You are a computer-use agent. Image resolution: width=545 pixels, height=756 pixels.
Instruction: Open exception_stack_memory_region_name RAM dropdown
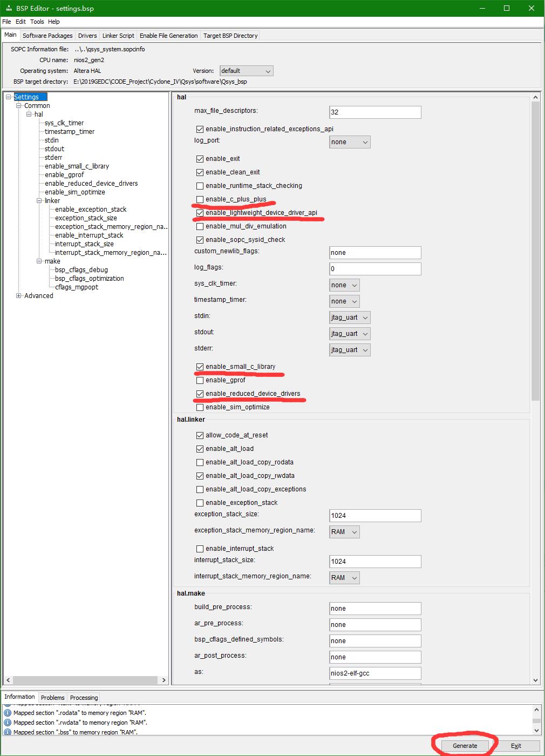pos(344,532)
